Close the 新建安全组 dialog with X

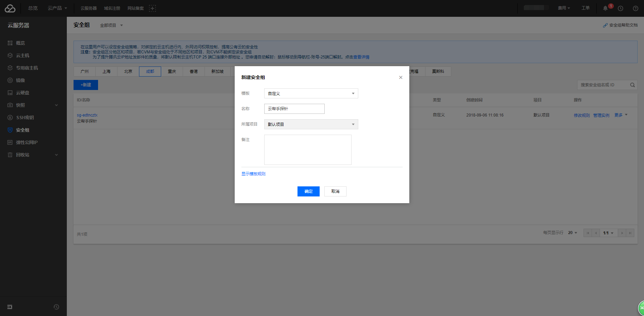401,78
